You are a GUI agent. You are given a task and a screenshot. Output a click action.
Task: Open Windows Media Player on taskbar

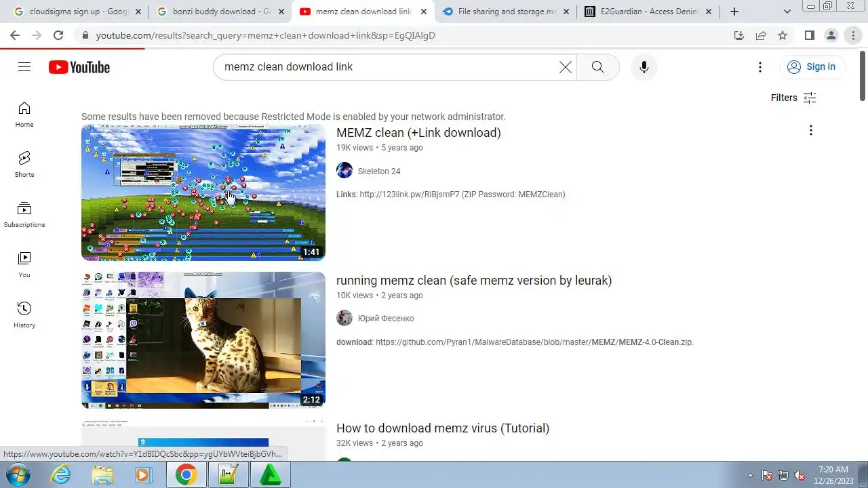[x=143, y=474]
